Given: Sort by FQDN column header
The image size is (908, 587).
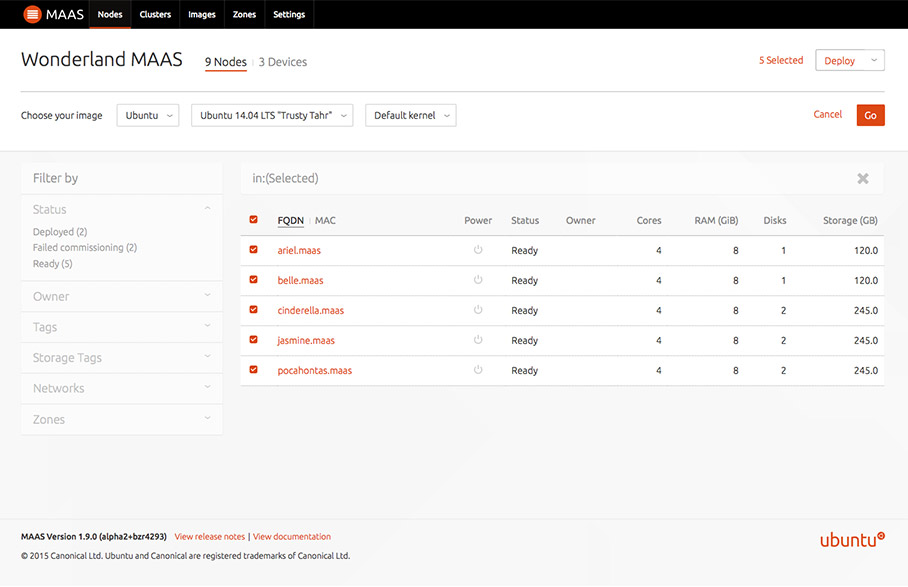Looking at the screenshot, I should [291, 221].
